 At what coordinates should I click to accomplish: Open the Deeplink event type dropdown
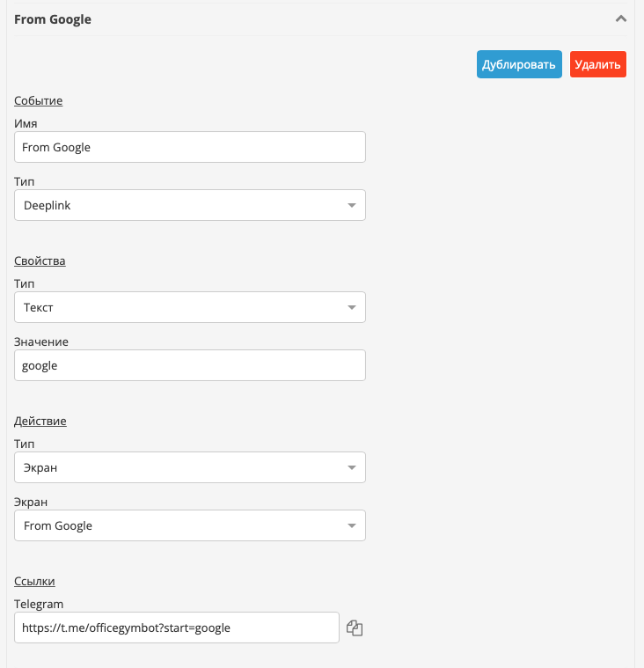190,205
